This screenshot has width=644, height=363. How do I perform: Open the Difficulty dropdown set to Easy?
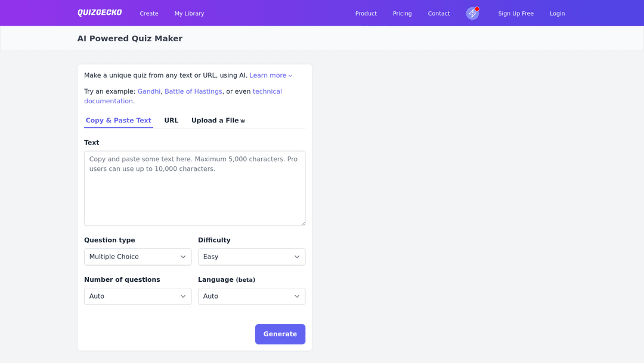tap(252, 257)
